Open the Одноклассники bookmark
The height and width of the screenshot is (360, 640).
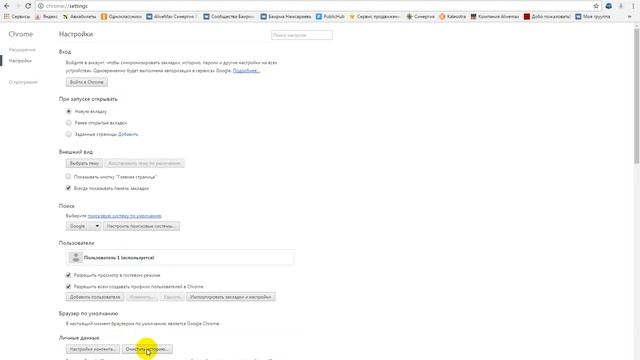121,17
